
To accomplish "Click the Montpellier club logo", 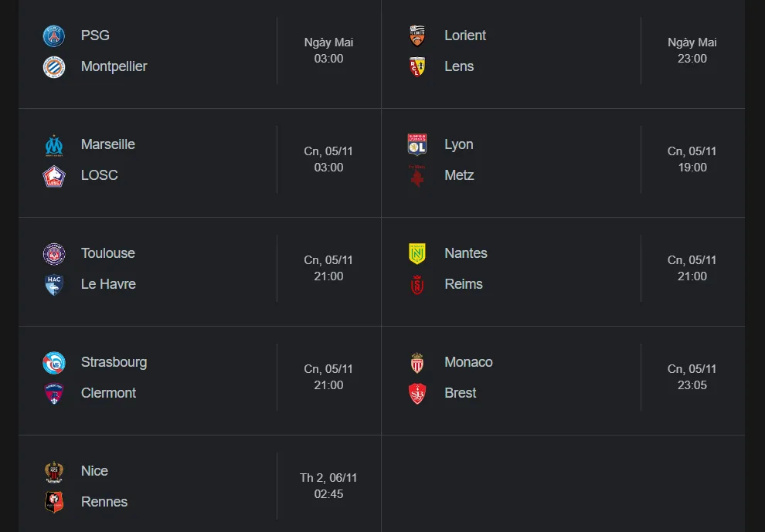I will coord(54,67).
